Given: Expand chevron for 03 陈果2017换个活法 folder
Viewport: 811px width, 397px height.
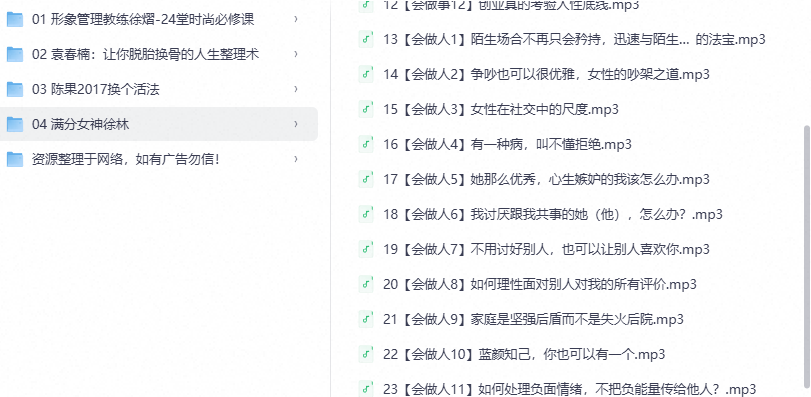Looking at the screenshot, I should click(x=296, y=89).
